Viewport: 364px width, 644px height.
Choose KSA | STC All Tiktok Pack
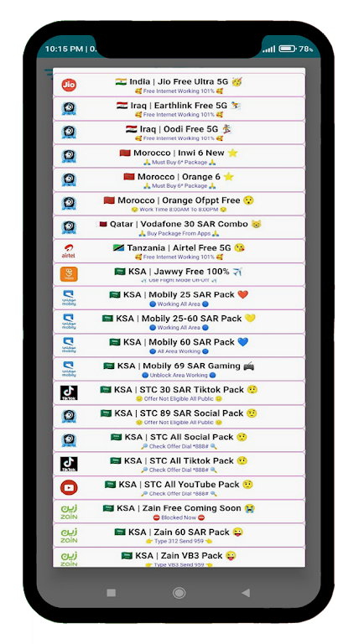point(179,464)
